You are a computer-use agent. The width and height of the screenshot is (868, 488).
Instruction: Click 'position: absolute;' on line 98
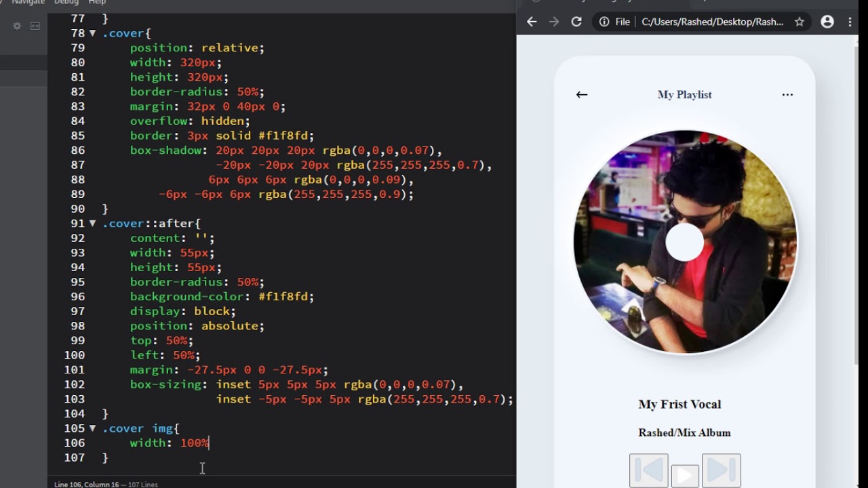(197, 325)
